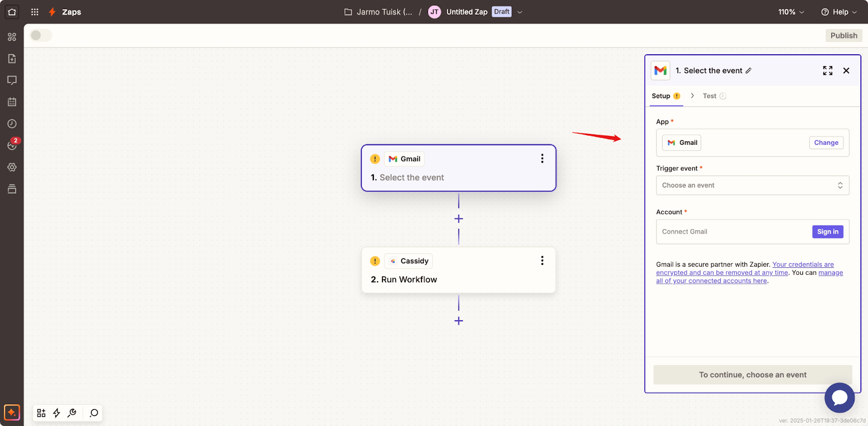
Task: Open the sidebar status icon with badge 2
Action: tap(12, 145)
